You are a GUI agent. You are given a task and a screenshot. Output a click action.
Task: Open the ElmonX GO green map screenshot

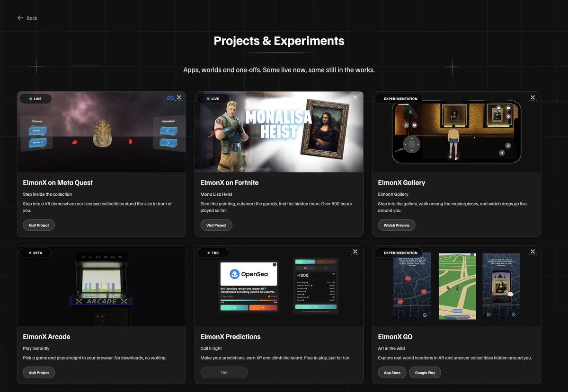click(x=457, y=286)
